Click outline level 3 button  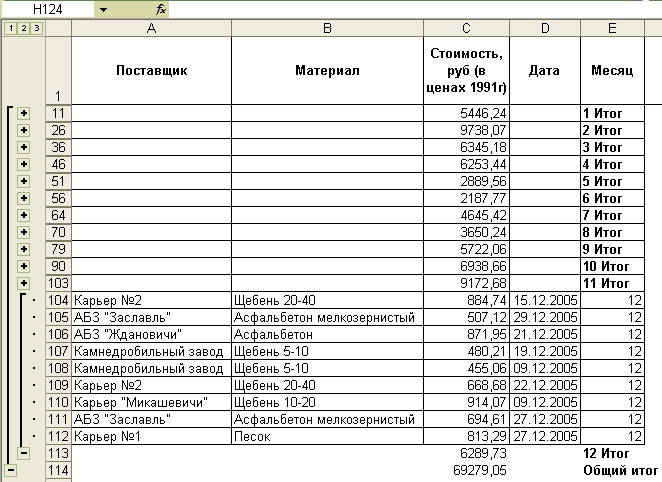click(37, 28)
